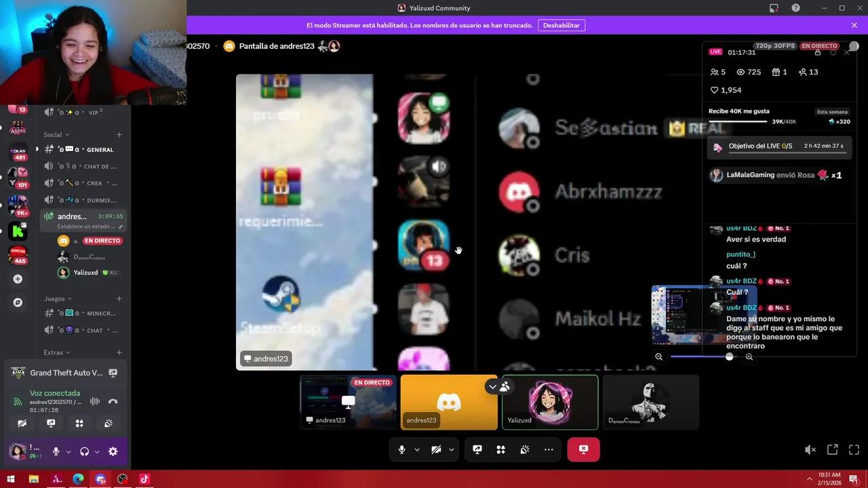Join the VIP voice channel
The image size is (868, 488).
[83, 113]
